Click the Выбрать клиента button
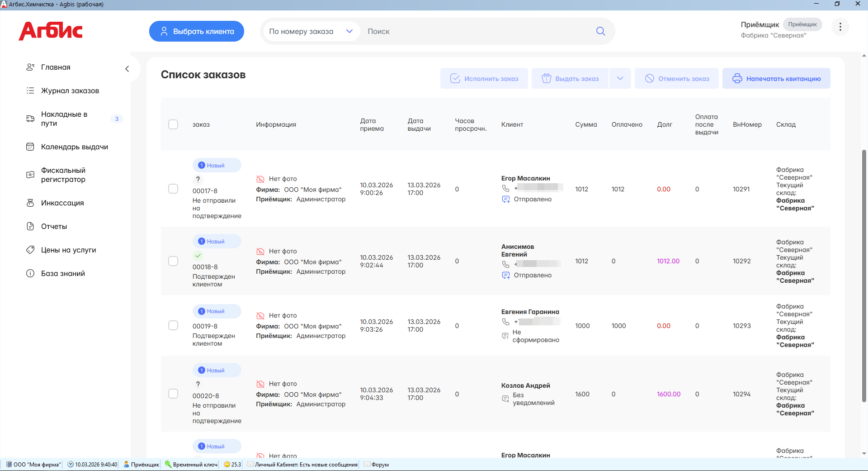 tap(197, 31)
